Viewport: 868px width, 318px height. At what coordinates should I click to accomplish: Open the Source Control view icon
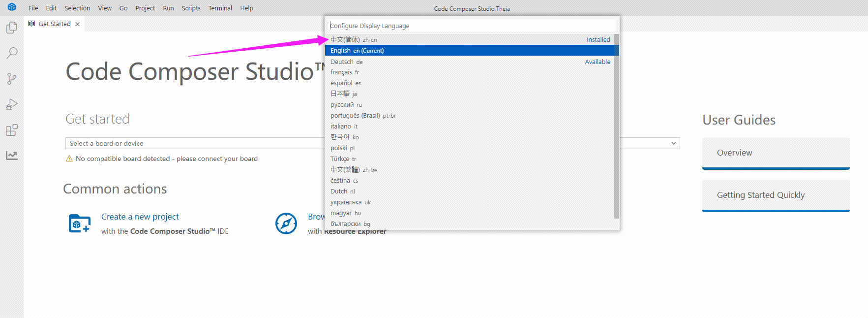[x=12, y=79]
